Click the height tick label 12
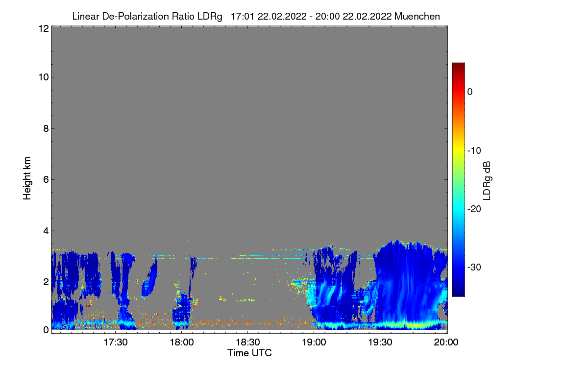The image size is (588, 392). tap(43, 28)
